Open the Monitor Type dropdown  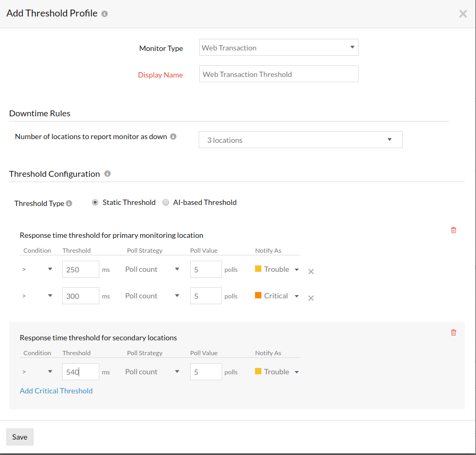[x=278, y=47]
